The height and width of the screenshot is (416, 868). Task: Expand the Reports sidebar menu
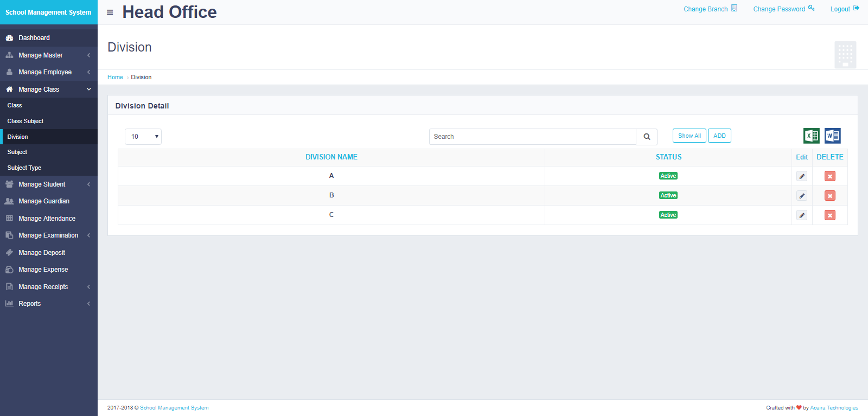pos(49,304)
